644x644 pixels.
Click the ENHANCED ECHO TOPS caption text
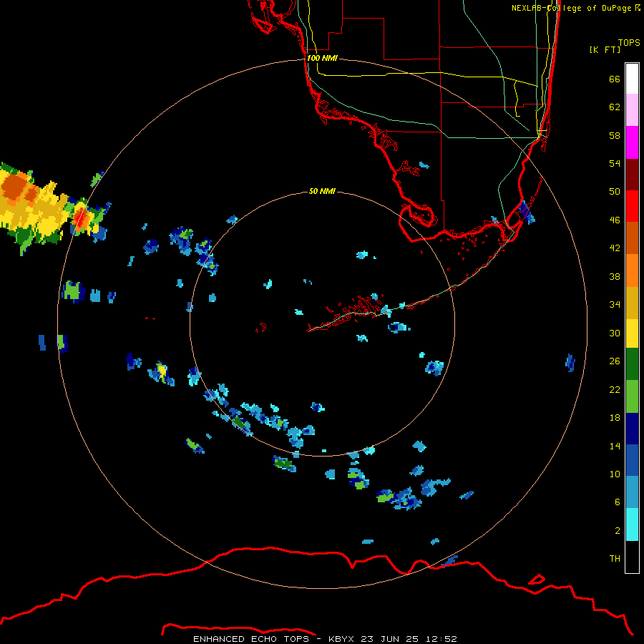251,639
